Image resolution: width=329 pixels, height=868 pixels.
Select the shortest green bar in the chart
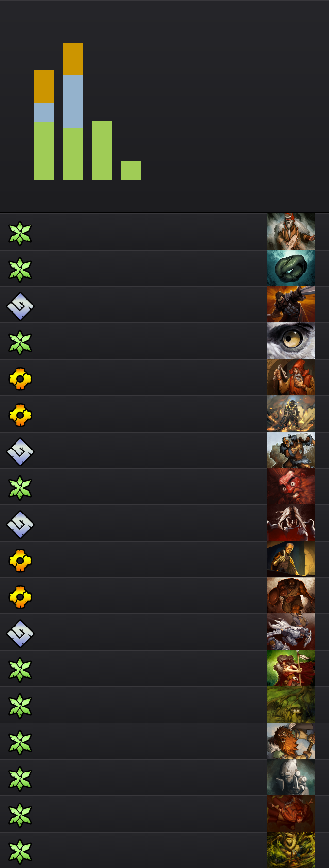pyautogui.click(x=131, y=170)
